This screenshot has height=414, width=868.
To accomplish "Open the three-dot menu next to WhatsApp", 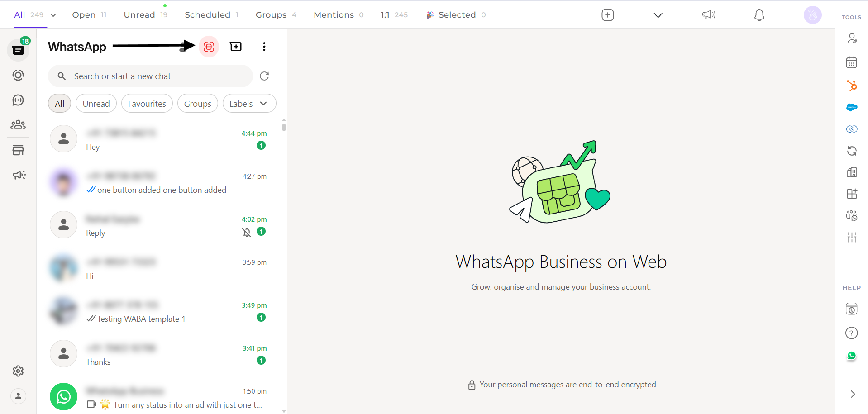I will tap(264, 47).
